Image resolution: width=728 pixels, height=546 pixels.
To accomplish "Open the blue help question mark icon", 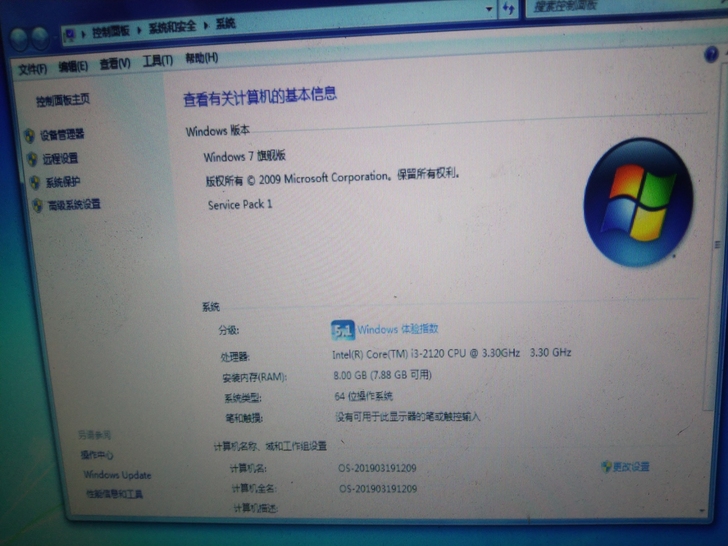I will coord(711,55).
